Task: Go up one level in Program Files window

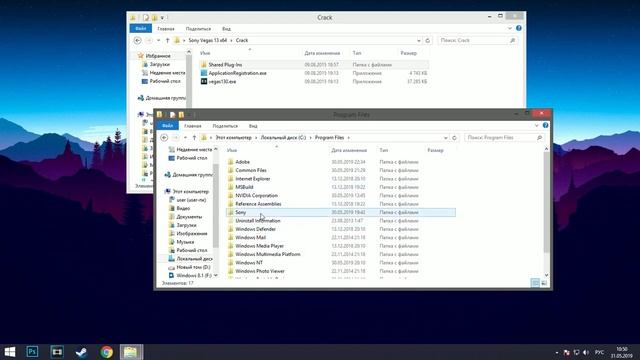Action: pyautogui.click(x=194, y=138)
